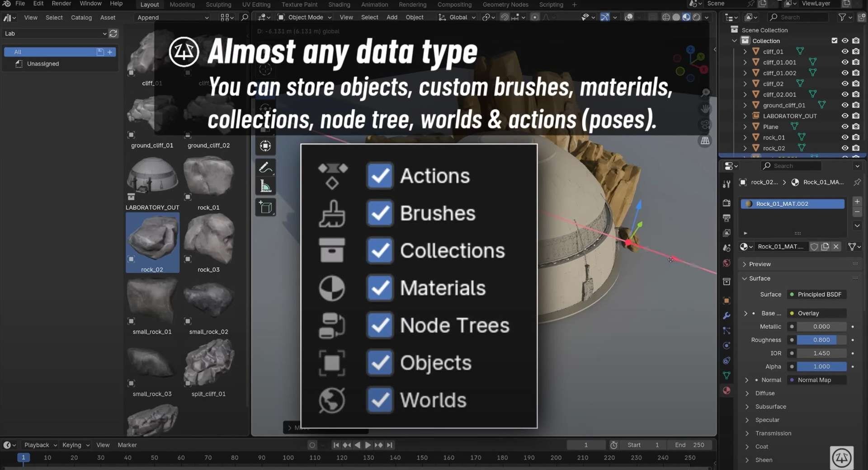Open the Append import method dropdown
The width and height of the screenshot is (868, 470).
173,18
